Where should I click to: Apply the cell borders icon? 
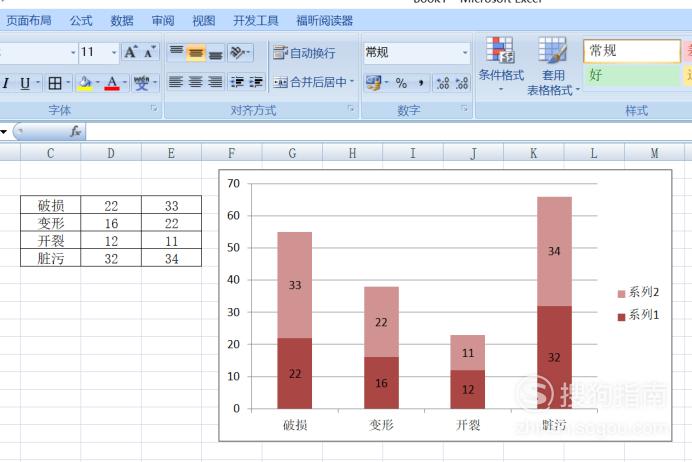(55, 83)
